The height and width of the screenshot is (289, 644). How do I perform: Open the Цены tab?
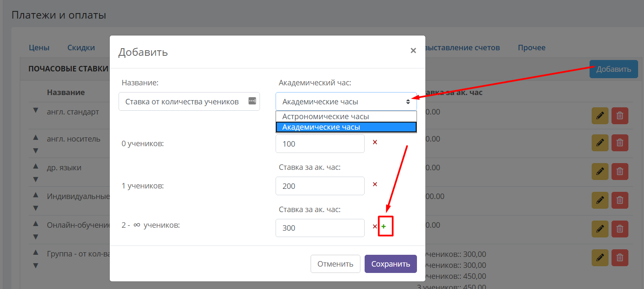point(39,47)
